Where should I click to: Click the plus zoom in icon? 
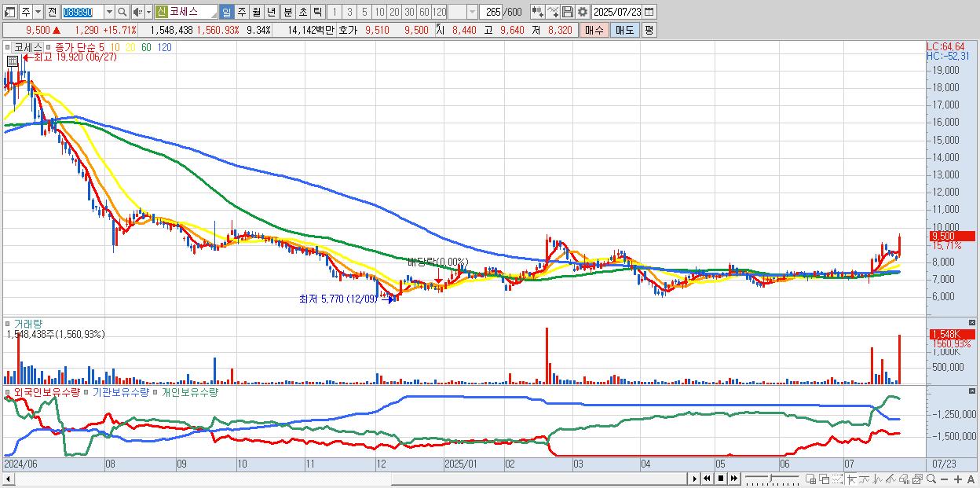tap(958, 479)
